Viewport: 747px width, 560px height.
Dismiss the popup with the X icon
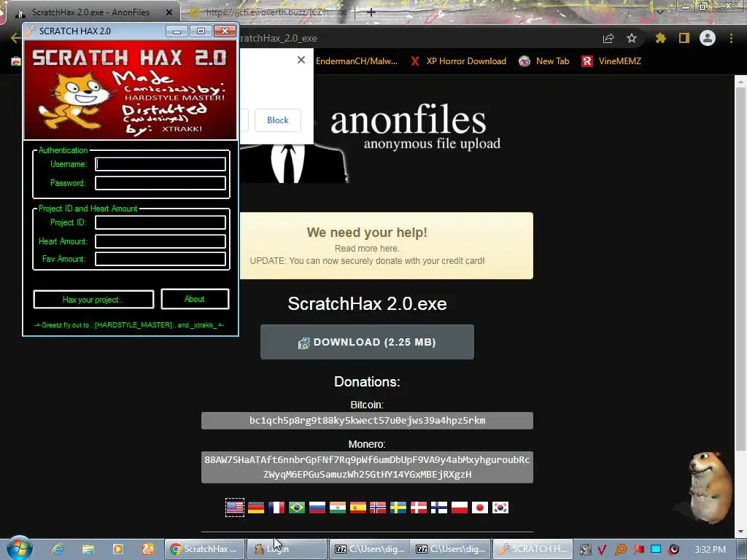pyautogui.click(x=301, y=60)
